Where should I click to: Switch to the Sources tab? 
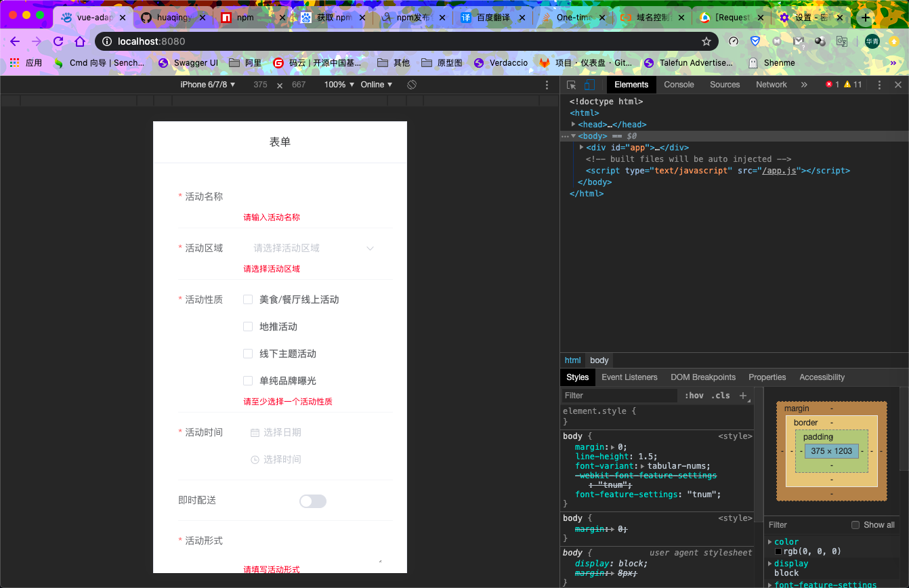(x=725, y=85)
